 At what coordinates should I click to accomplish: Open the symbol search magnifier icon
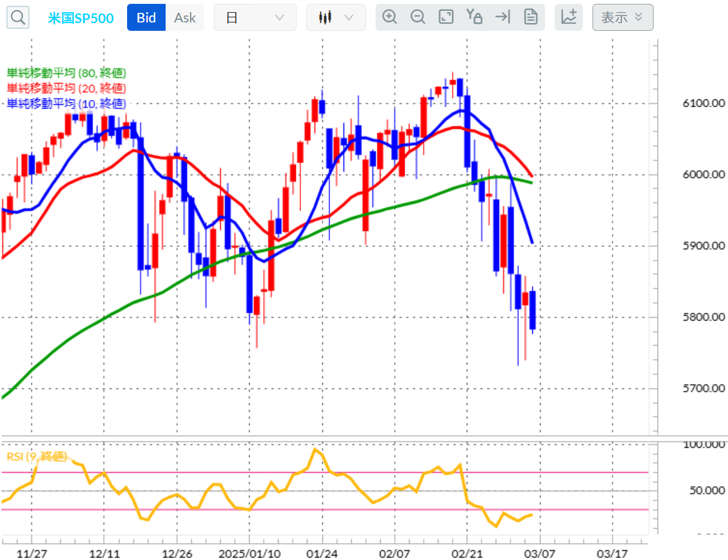(18, 17)
